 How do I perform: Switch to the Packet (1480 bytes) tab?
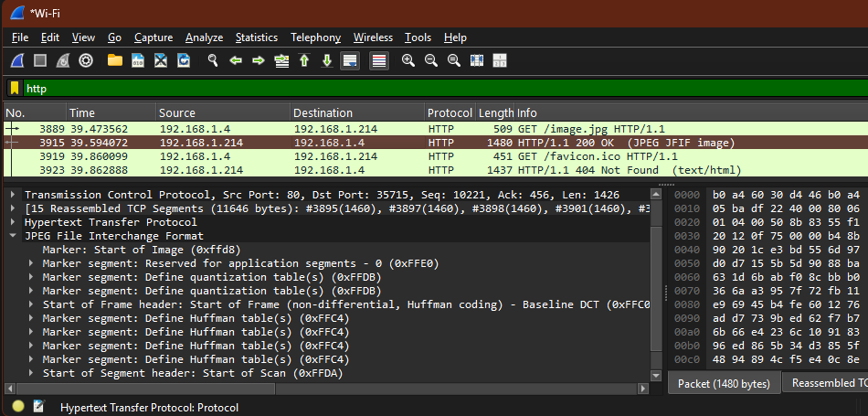pyautogui.click(x=724, y=384)
